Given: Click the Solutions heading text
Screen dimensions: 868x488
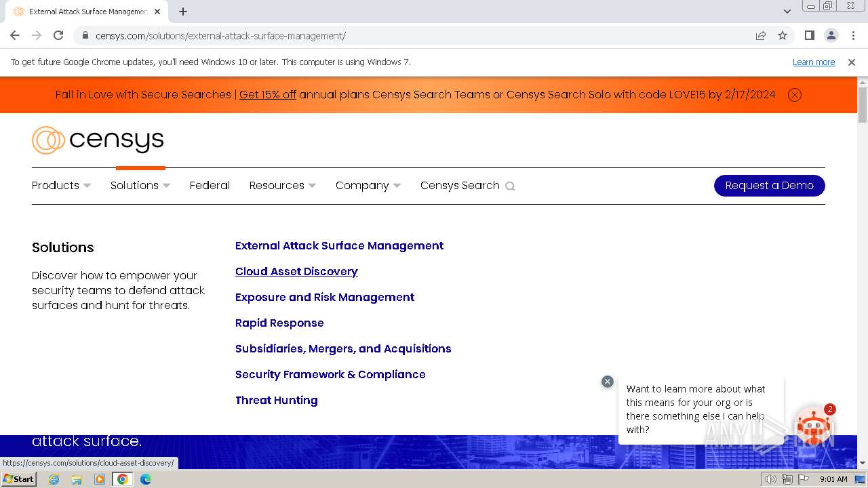Looking at the screenshot, I should point(62,247).
